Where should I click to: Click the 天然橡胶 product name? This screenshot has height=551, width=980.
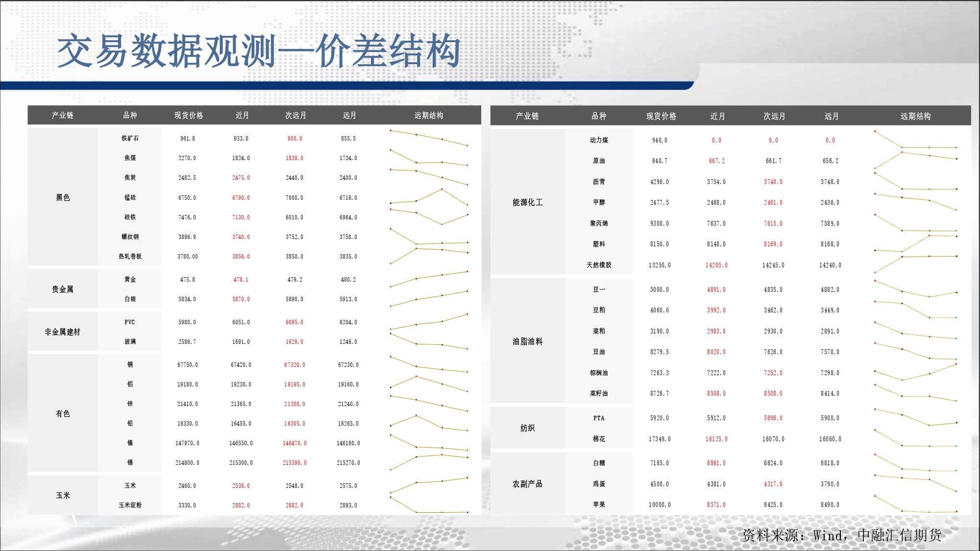click(x=599, y=265)
